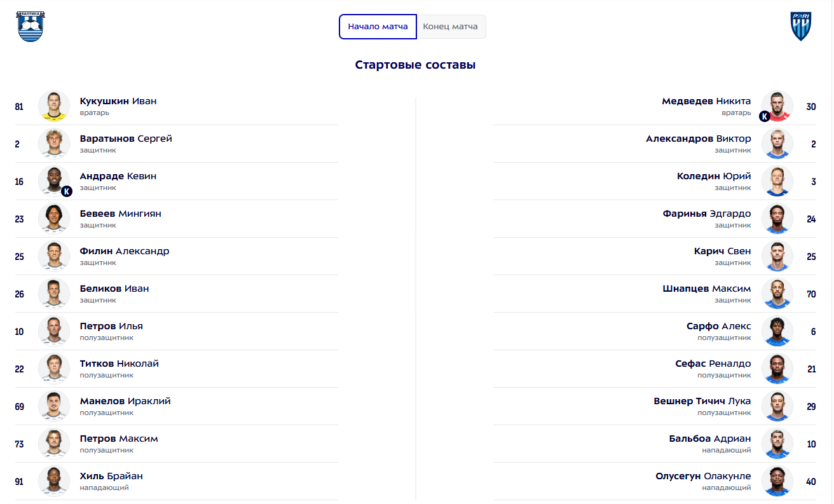Click captain badge on Андраде Кевин's photo
This screenshot has width=834, height=504.
[x=67, y=191]
